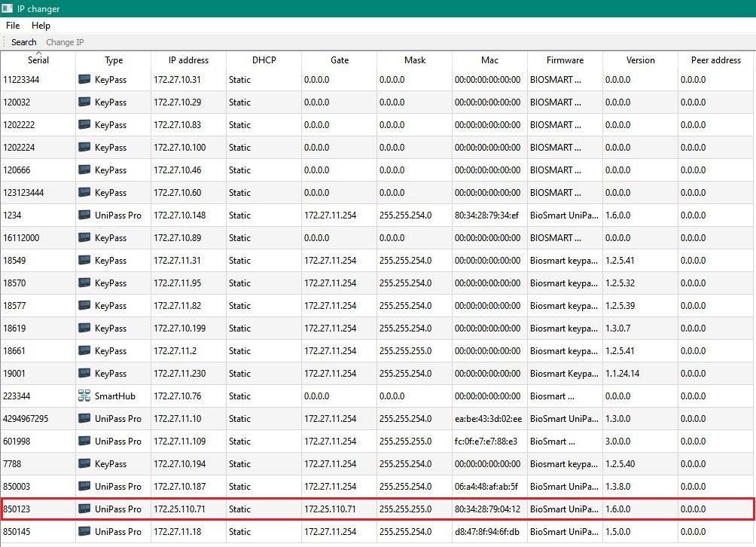Image resolution: width=756 pixels, height=547 pixels.
Task: Click KeyPass device icon for serial 19001
Action: coord(84,373)
